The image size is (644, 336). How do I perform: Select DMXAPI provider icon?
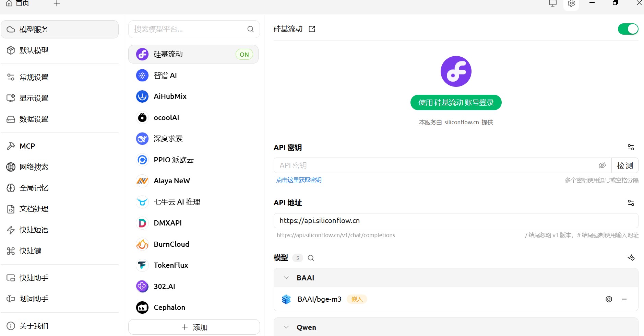point(142,223)
